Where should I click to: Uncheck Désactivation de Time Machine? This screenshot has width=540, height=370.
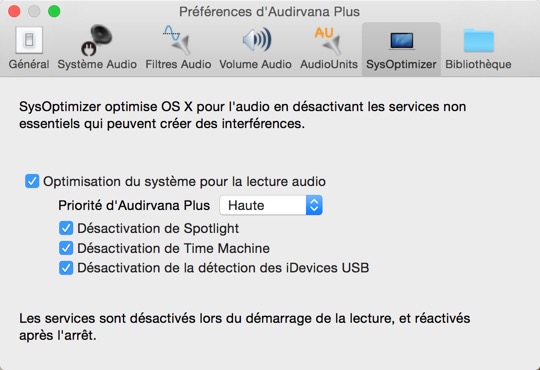(x=66, y=248)
